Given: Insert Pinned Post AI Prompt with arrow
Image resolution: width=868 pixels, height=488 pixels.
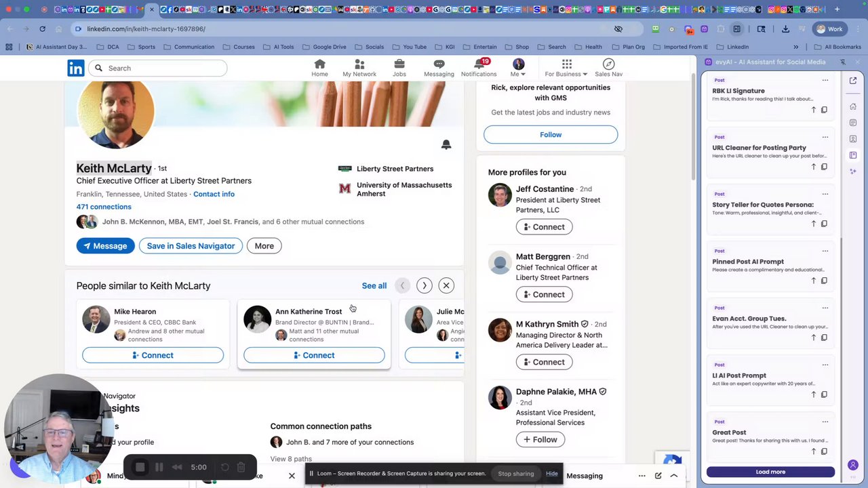Looking at the screenshot, I should pos(814,281).
